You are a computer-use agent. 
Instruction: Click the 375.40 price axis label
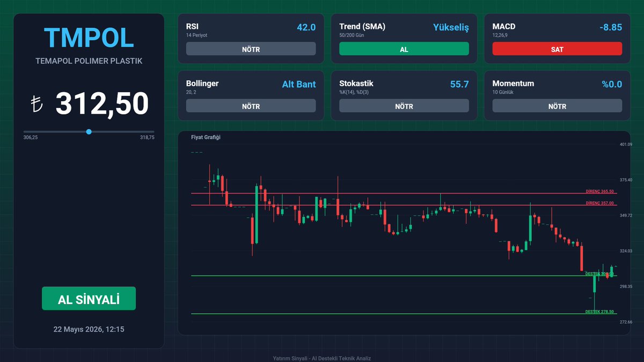pos(626,180)
